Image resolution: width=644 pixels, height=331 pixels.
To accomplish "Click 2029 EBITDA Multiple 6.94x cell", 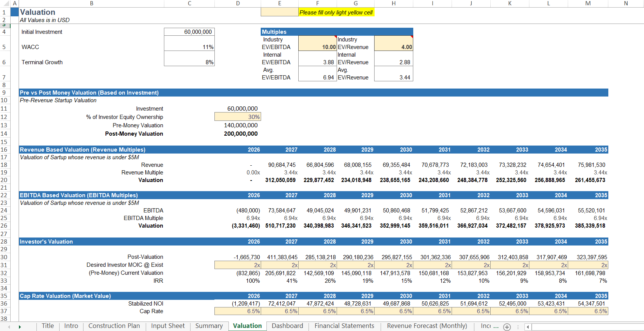I will [367, 218].
